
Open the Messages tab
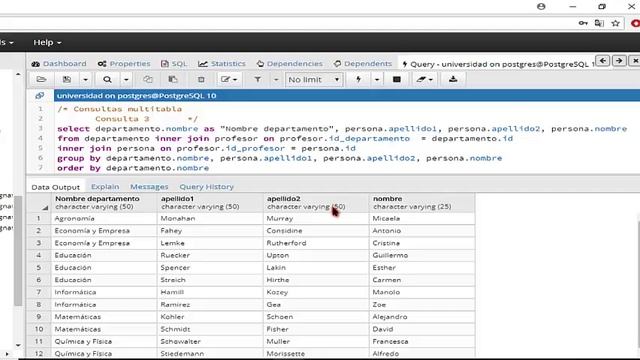click(149, 187)
